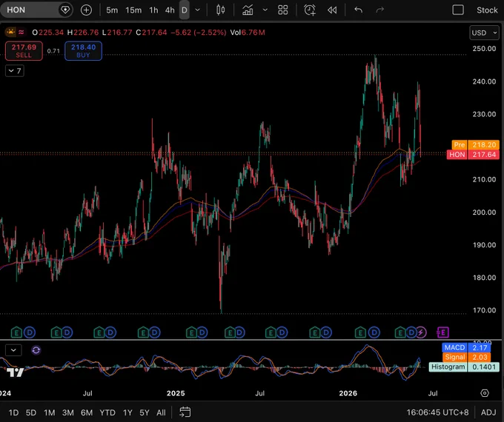Viewport: 504px width, 422px height.
Task: Expand the interval dropdown chevron after D
Action: point(198,10)
